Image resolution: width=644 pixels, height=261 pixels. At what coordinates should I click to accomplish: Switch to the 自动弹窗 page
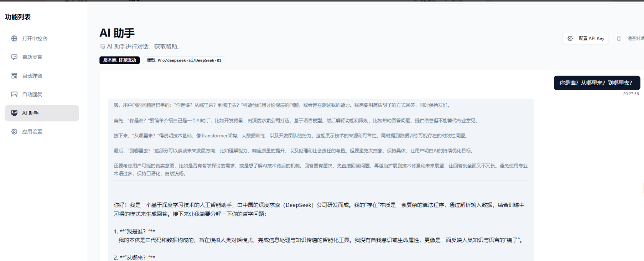(x=42, y=76)
